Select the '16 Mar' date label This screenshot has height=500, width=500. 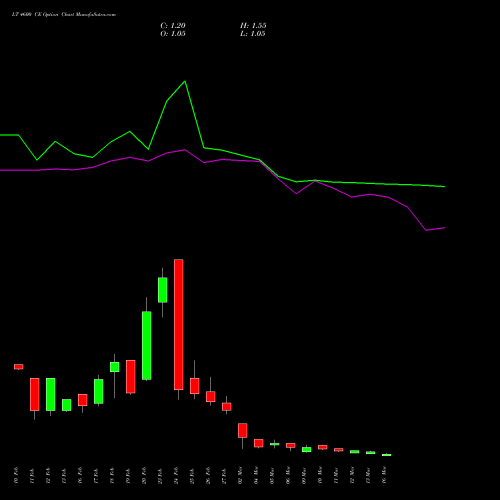(x=385, y=475)
